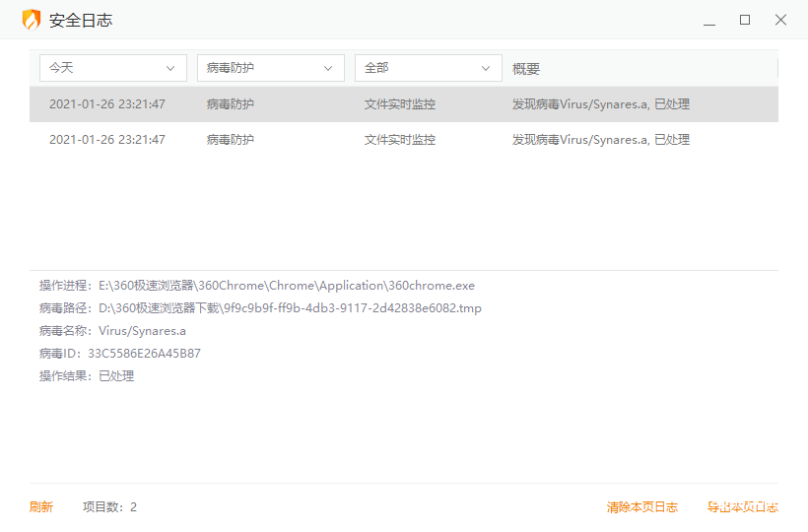Close the 安全日志 window

click(x=780, y=20)
